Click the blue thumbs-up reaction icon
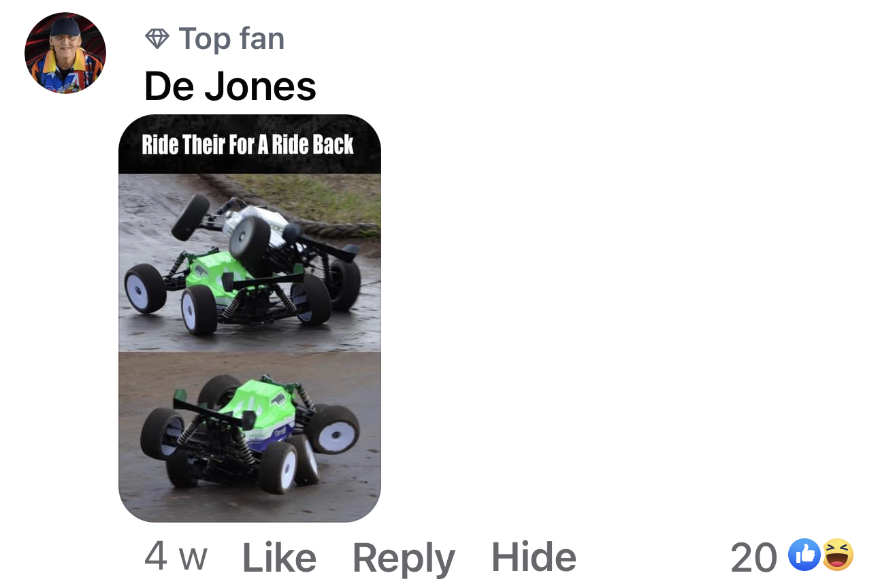Viewport: 878px width, 588px height. (x=803, y=555)
